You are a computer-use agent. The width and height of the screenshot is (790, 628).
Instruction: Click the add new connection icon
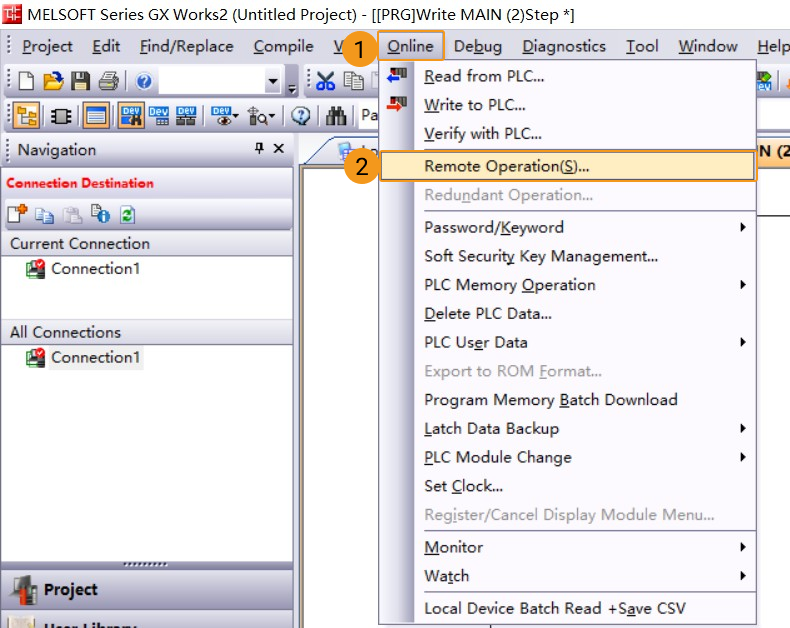(x=18, y=213)
